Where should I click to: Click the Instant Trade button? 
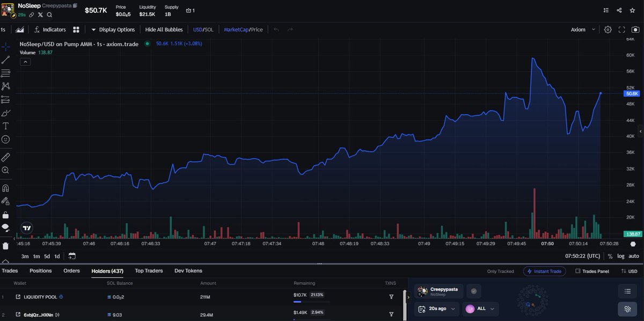click(x=545, y=271)
